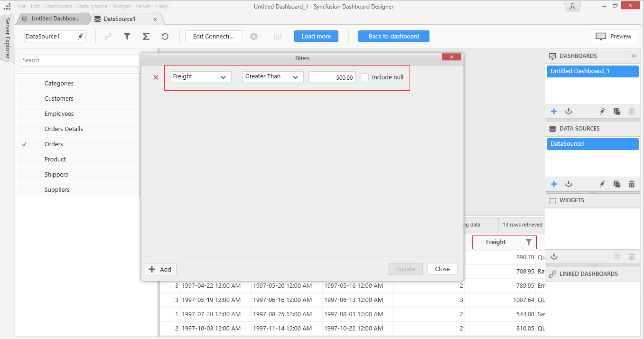Image resolution: width=644 pixels, height=339 pixels.
Task: Click the funnel icon in Freight column header
Action: (x=529, y=242)
